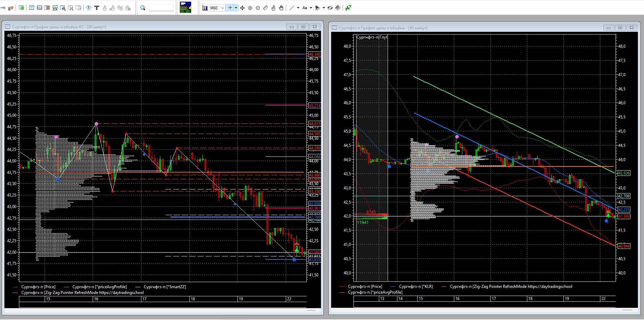Select the crosshair cursor tool
The width and height of the screenshot is (644, 320).
tap(230, 8)
